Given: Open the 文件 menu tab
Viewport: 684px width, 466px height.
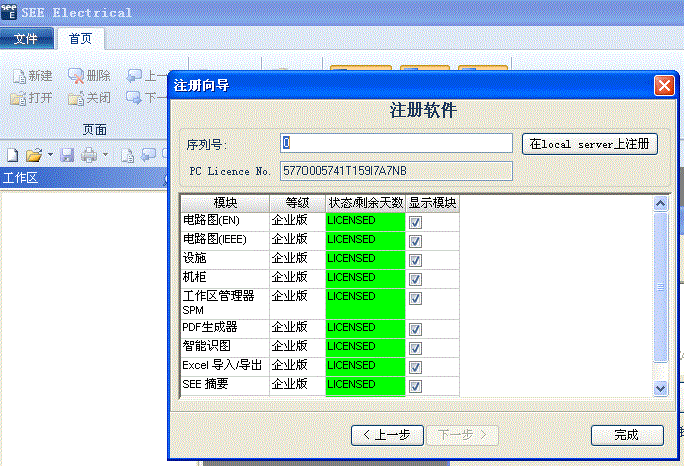Looking at the screenshot, I should [x=26, y=39].
